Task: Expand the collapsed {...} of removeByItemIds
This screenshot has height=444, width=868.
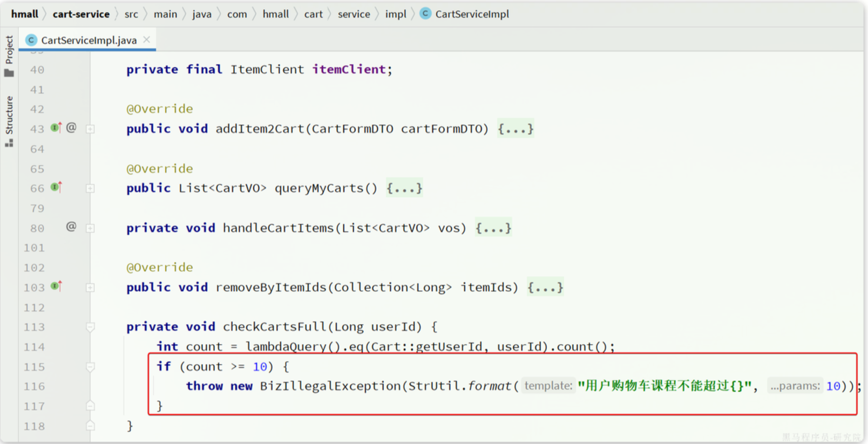Action: [545, 288]
